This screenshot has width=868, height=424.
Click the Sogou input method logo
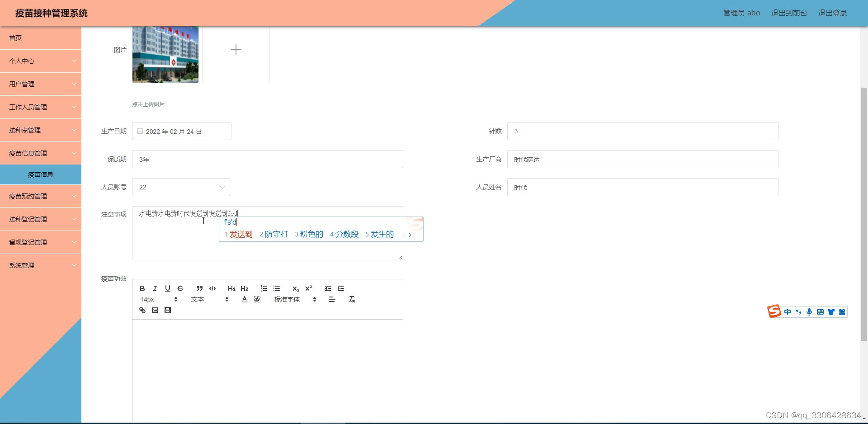coord(774,311)
